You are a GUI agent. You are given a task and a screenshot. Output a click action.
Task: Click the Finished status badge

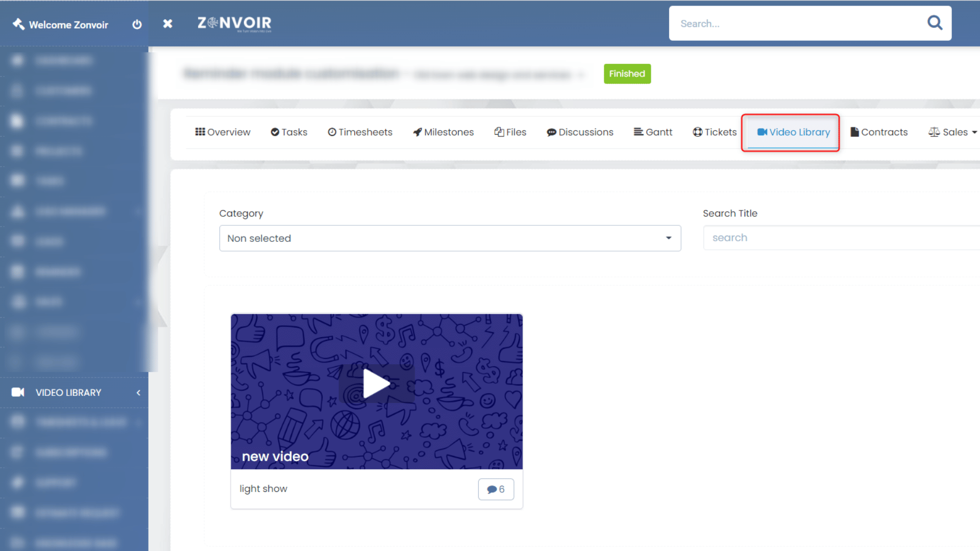(x=627, y=74)
